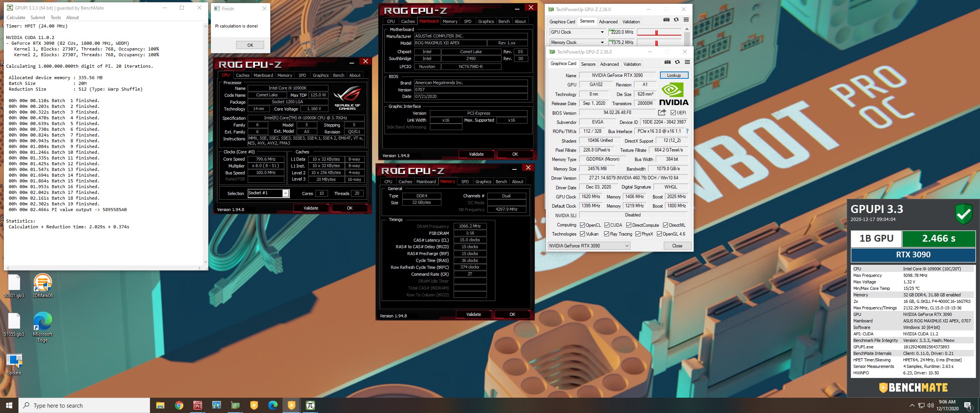This screenshot has width=980, height=413.
Task: Click Lookup button in GPU-Z
Action: tap(674, 75)
